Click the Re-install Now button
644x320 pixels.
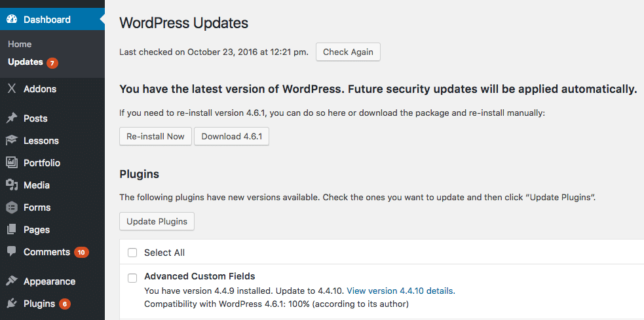point(156,137)
